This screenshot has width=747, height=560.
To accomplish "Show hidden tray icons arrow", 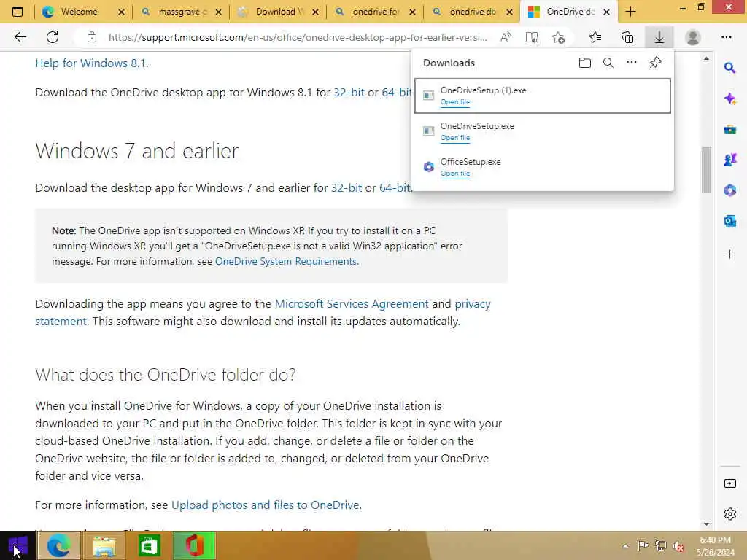I will click(625, 546).
